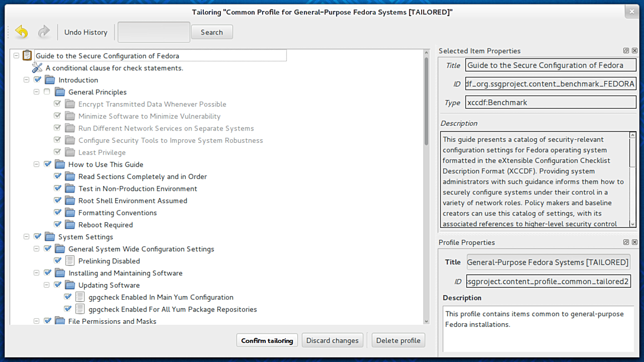Click the tools icon beside conditional clause
Viewport: 644px width, 362px height.
(37, 68)
